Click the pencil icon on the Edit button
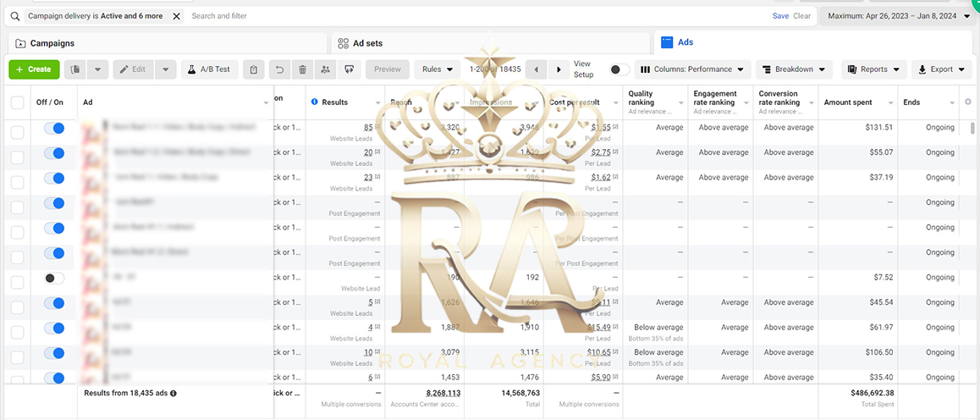The height and width of the screenshot is (420, 980). (x=124, y=69)
